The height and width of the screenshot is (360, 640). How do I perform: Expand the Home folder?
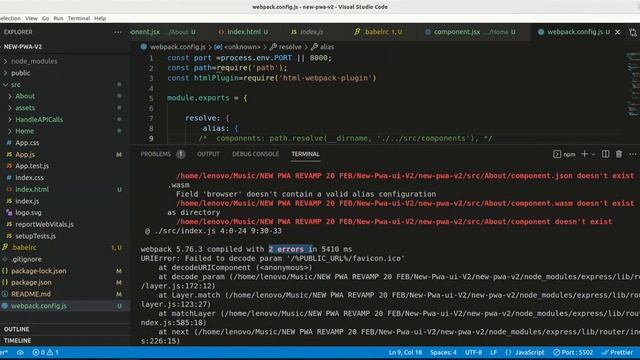click(24, 131)
